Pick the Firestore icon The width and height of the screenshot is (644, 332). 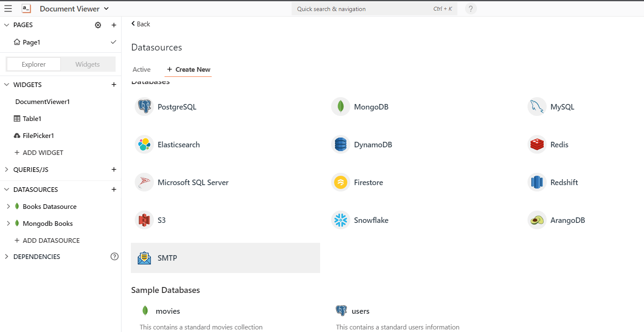(x=340, y=182)
